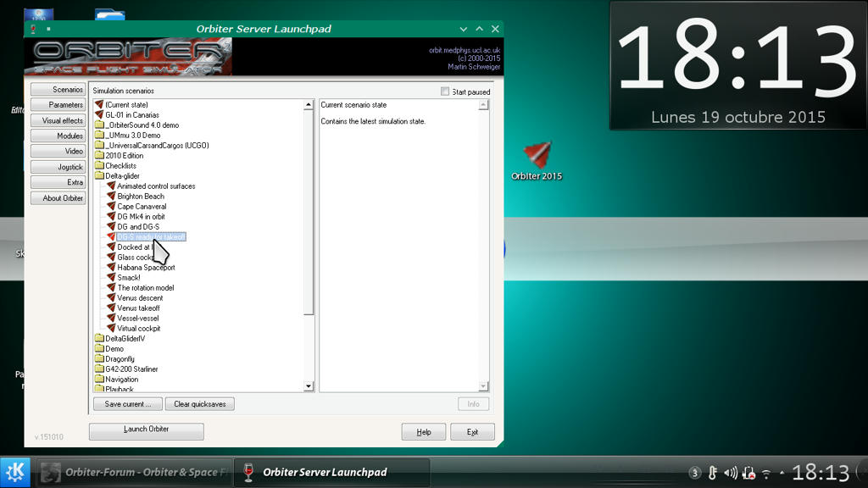Click description pane scroll down arrow
Viewport: 868px width, 488px height.
pyautogui.click(x=483, y=386)
